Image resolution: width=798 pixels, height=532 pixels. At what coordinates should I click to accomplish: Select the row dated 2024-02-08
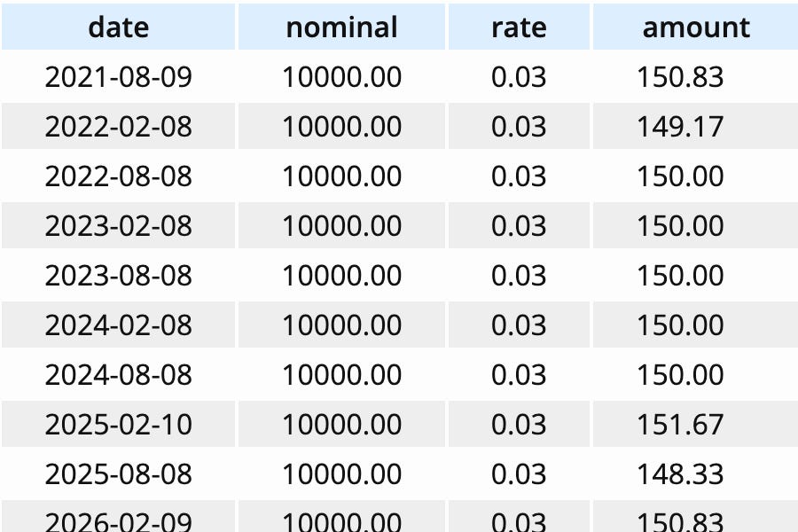pyautogui.click(x=118, y=325)
